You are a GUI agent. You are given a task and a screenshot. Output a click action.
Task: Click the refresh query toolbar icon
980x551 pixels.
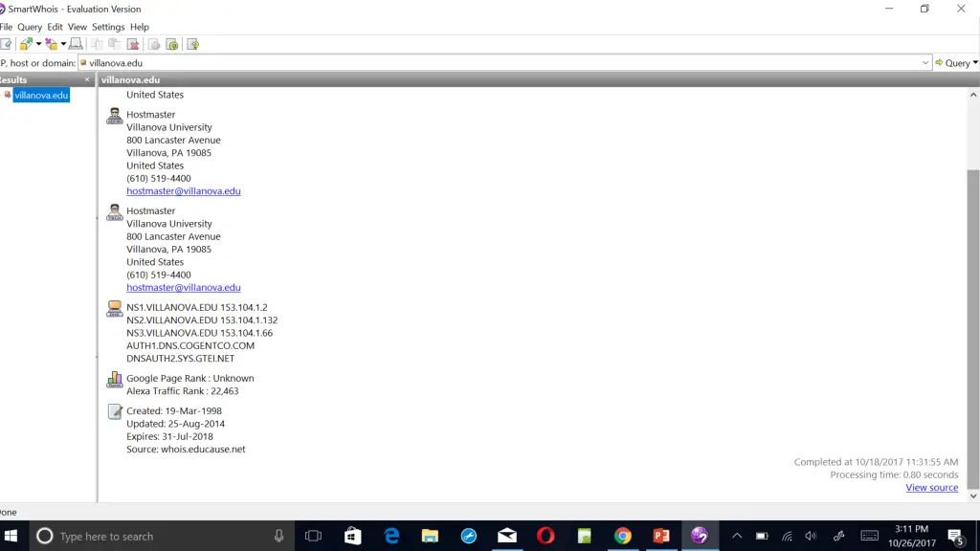pos(172,44)
